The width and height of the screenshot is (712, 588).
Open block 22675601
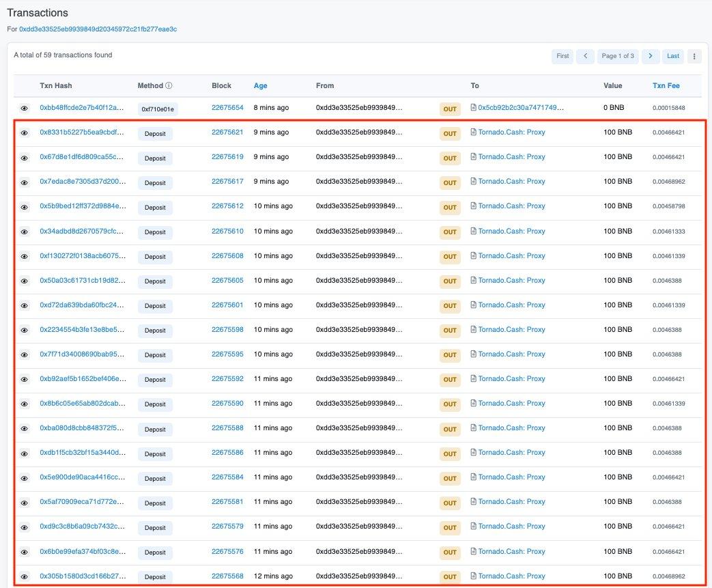pos(227,305)
